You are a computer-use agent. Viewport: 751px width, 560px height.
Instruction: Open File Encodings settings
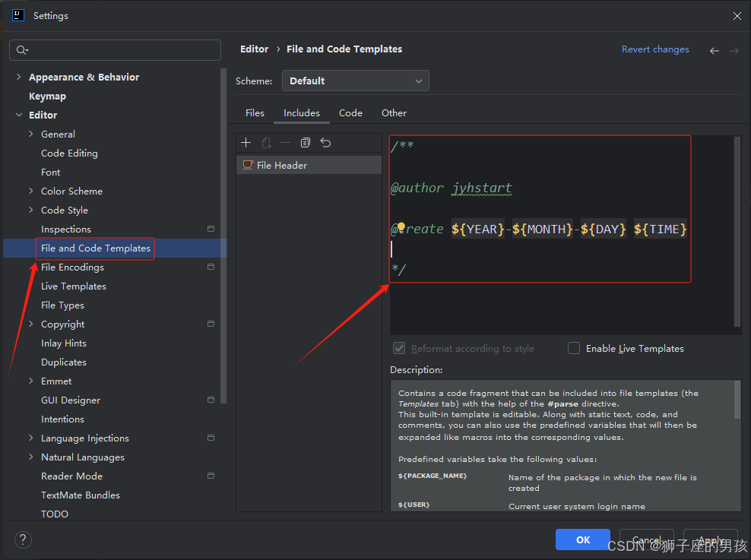[x=72, y=267]
